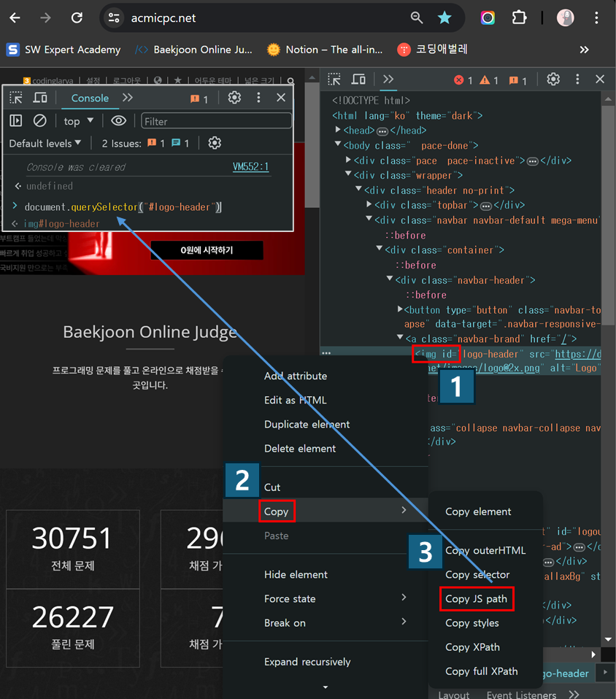616x699 pixels.
Task: Close the main DevTools panel
Action: (600, 80)
